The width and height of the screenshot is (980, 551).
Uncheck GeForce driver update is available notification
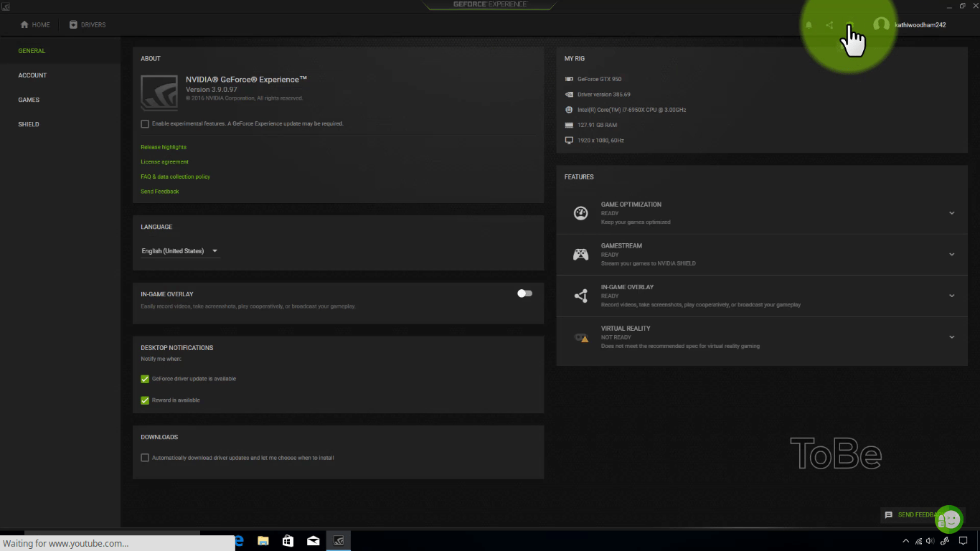(145, 379)
